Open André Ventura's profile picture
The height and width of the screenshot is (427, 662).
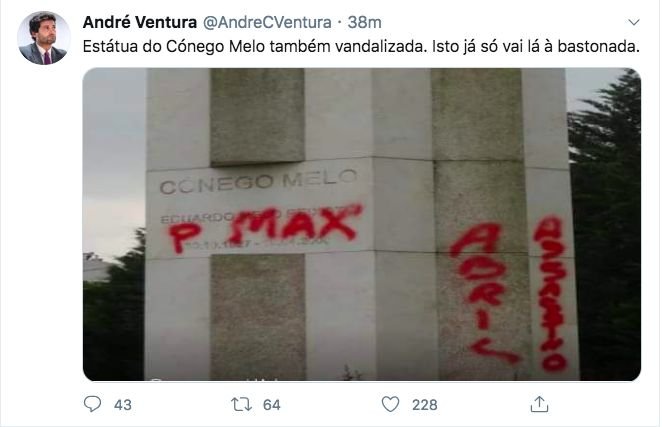coord(44,38)
